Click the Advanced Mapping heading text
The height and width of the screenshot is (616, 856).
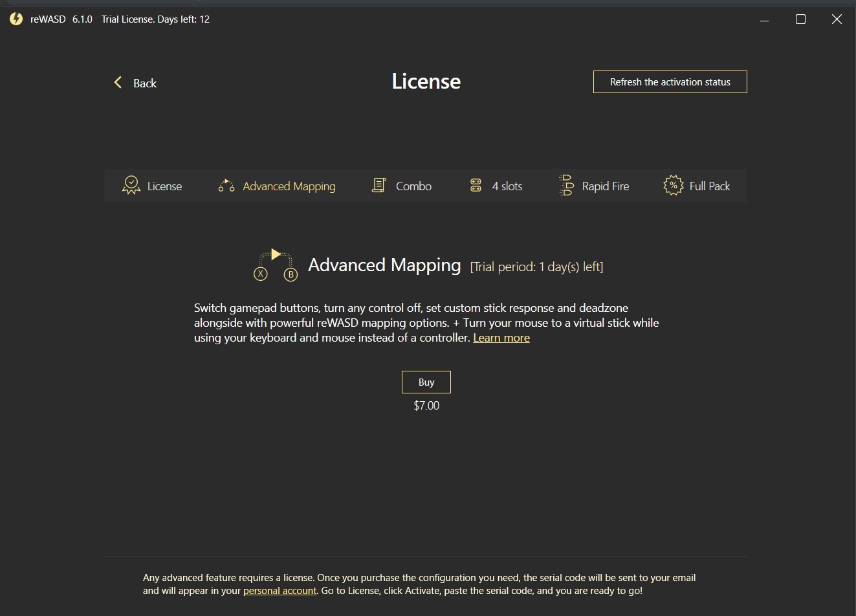384,265
